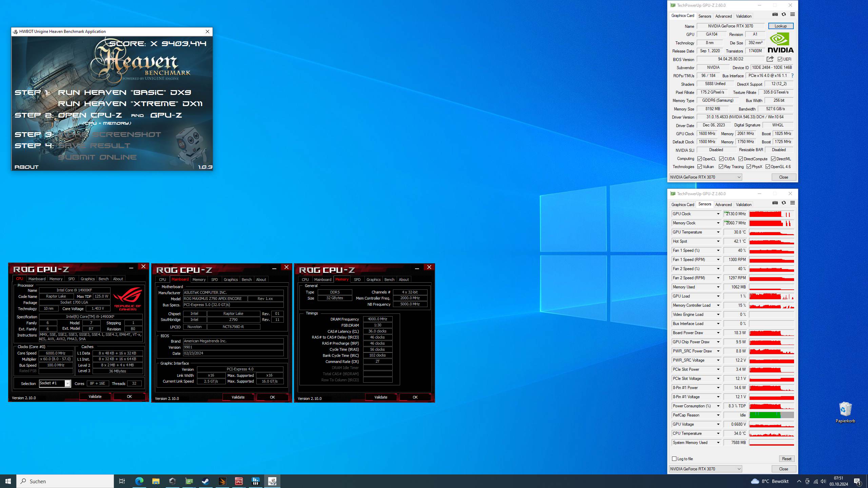The height and width of the screenshot is (488, 868).
Task: Expand the GPU Clock sensor dropdown
Action: pyautogui.click(x=718, y=214)
